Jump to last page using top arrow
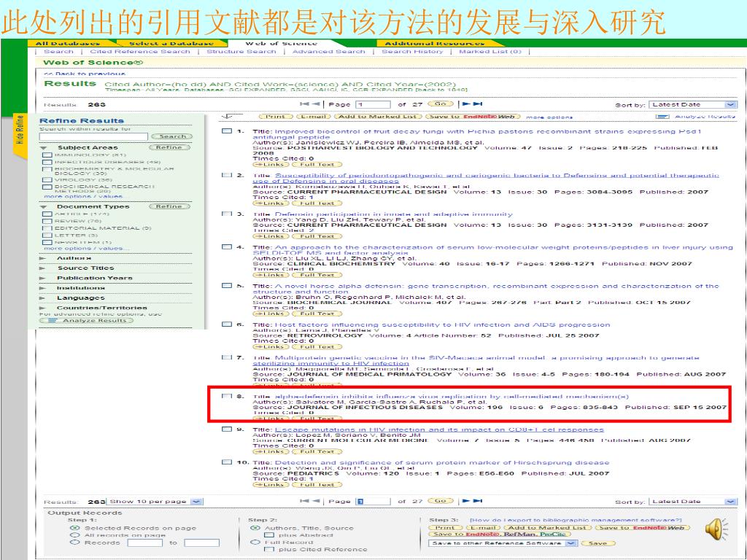Image resolution: width=747 pixels, height=560 pixels. [478, 104]
